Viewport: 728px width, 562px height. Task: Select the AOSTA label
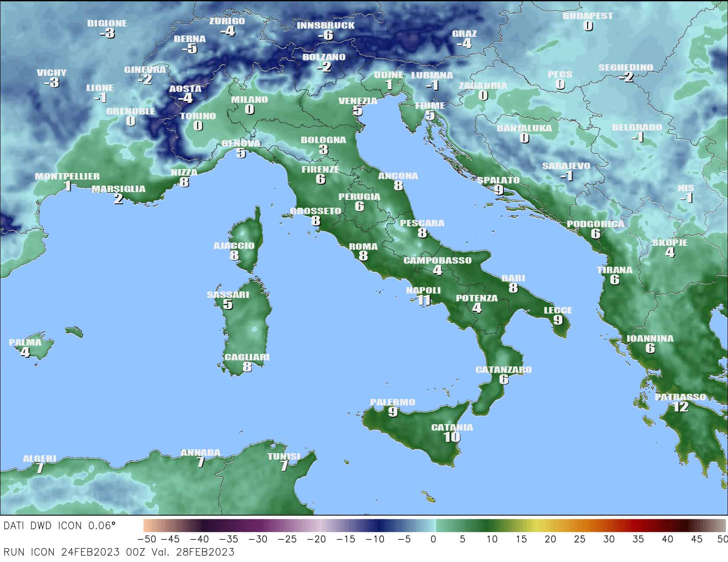pyautogui.click(x=185, y=89)
